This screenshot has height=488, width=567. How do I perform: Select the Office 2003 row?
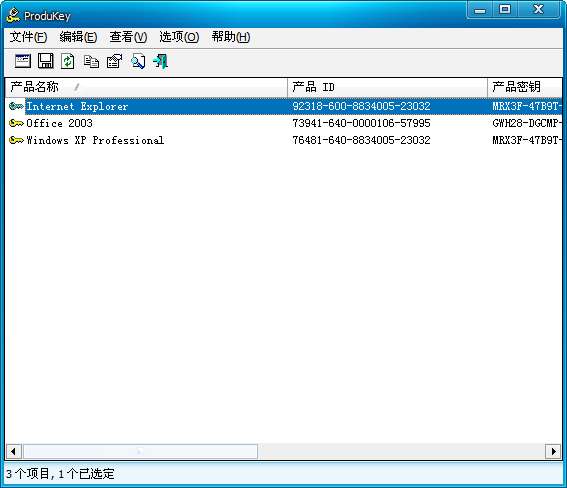point(284,123)
